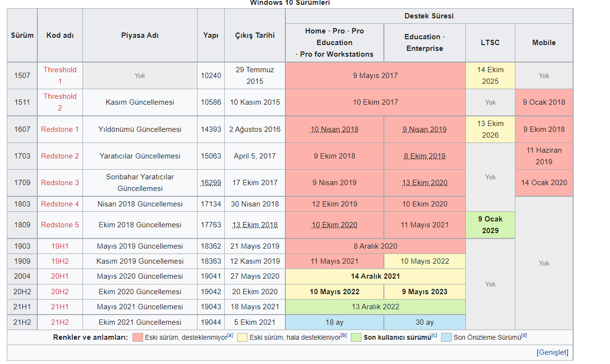Open the Redstone 5 link
The height and width of the screenshot is (364, 610).
coord(60,225)
